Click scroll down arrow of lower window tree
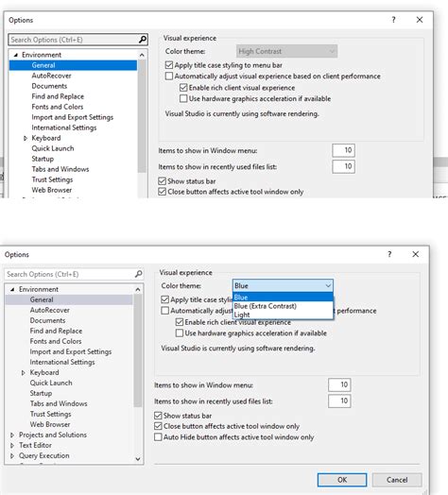The image size is (448, 495). click(138, 459)
